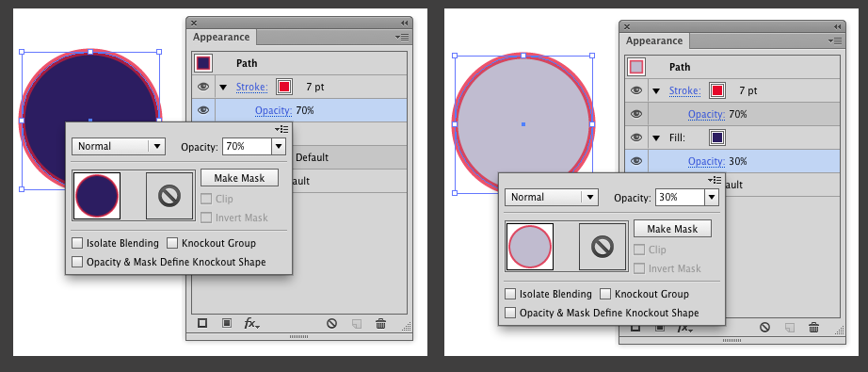Collapse dark circle's Appearance panel with the double-arrow icon
This screenshot has height=372, width=868.
click(404, 24)
